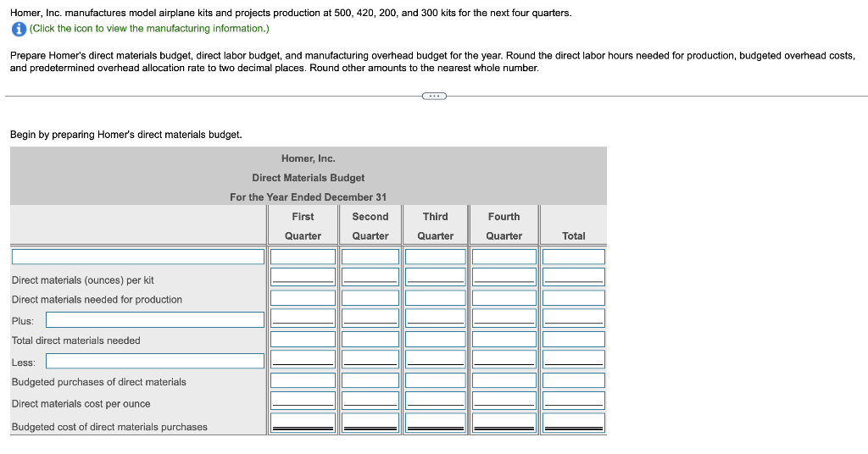Select Third Quarter materials needed for production cell
The height and width of the screenshot is (454, 868).
pyautogui.click(x=436, y=298)
